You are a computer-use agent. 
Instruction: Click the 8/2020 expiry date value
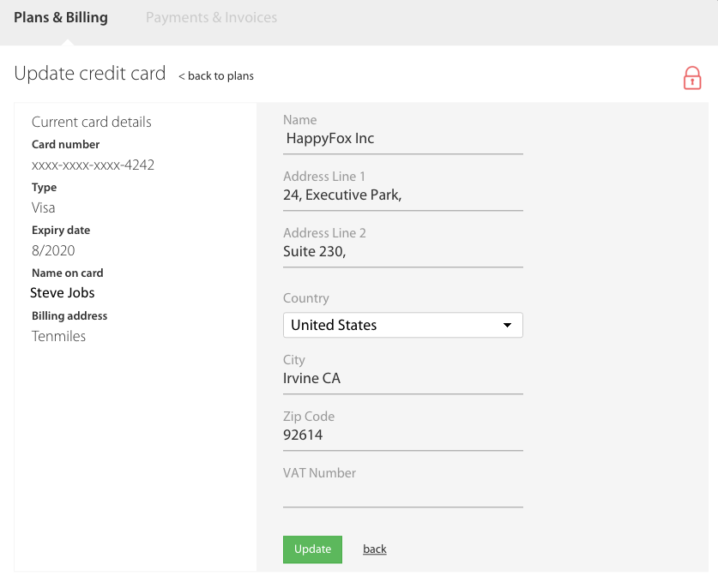coord(53,251)
